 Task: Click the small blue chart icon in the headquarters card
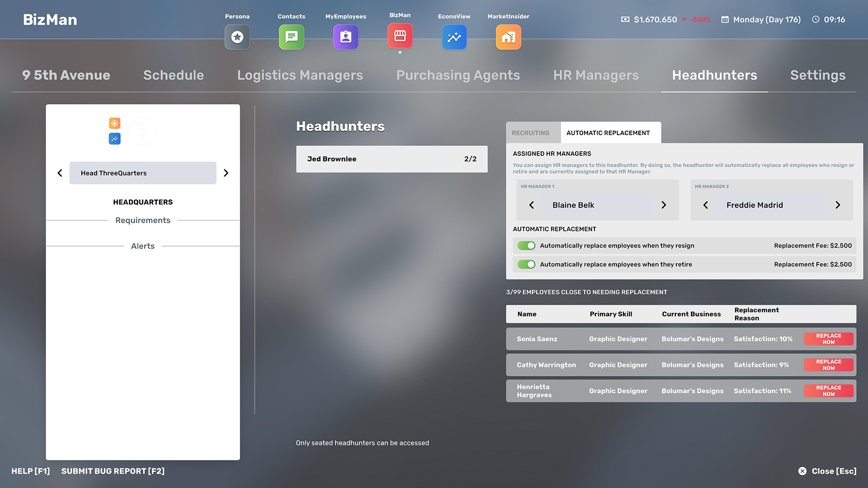[114, 139]
